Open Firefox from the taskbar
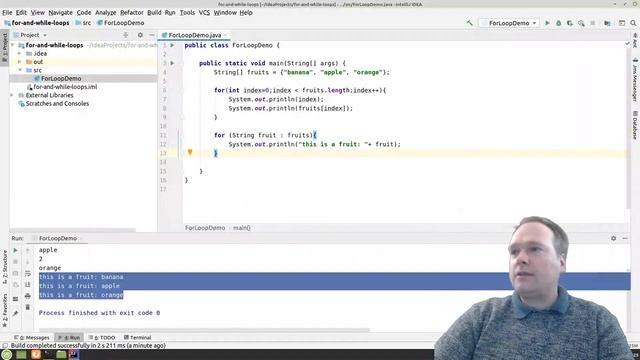Screen dimensions: 640x360 pos(36,354)
